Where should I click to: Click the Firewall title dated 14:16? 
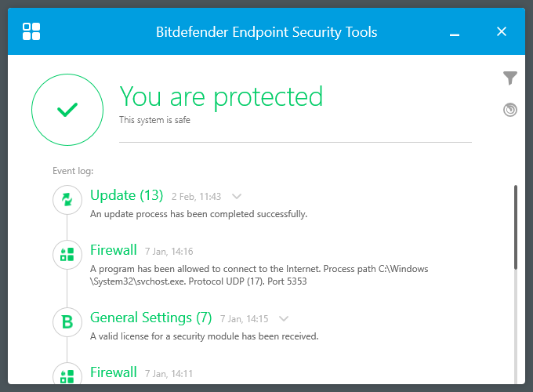[114, 250]
